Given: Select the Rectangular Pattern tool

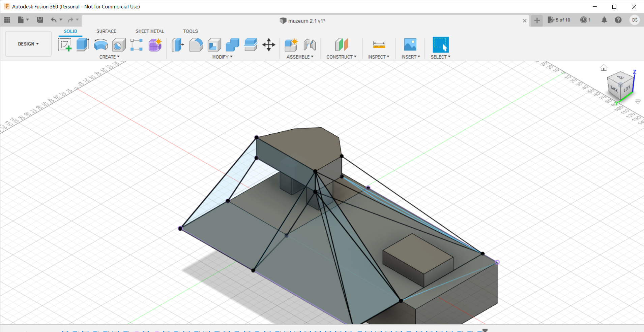Looking at the screenshot, I should [137, 44].
